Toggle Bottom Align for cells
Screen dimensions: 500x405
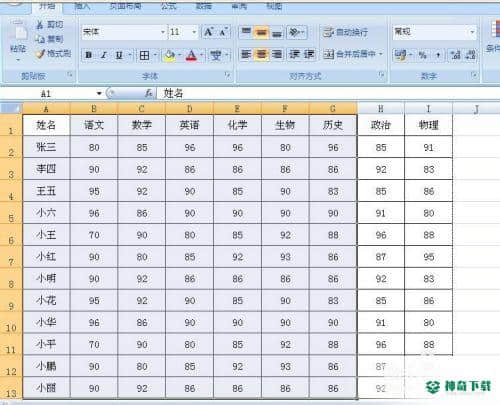277,32
